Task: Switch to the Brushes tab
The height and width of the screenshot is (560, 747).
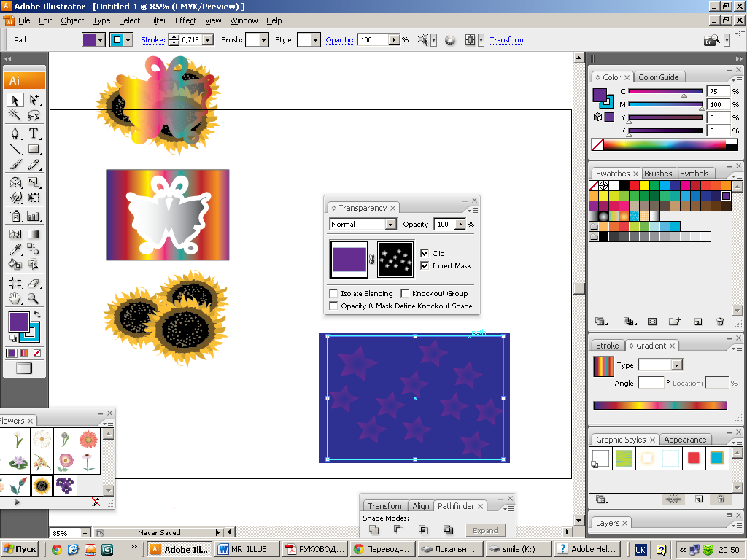Action: [x=658, y=174]
